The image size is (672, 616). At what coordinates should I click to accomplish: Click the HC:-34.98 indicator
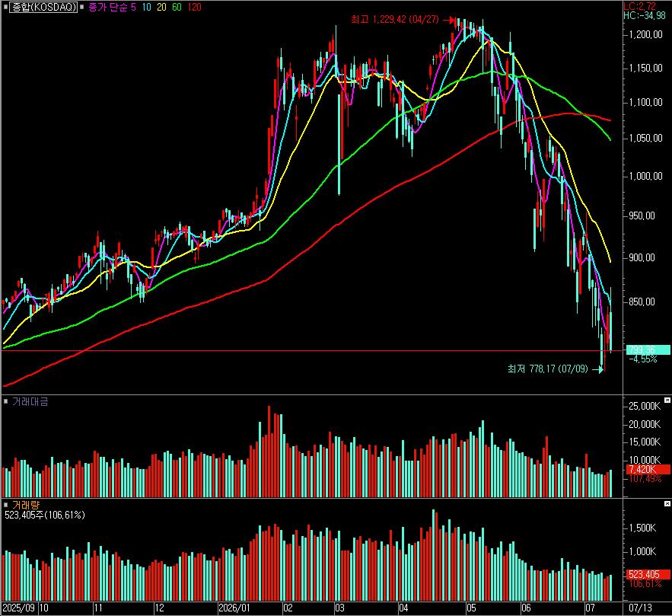pyautogui.click(x=645, y=15)
